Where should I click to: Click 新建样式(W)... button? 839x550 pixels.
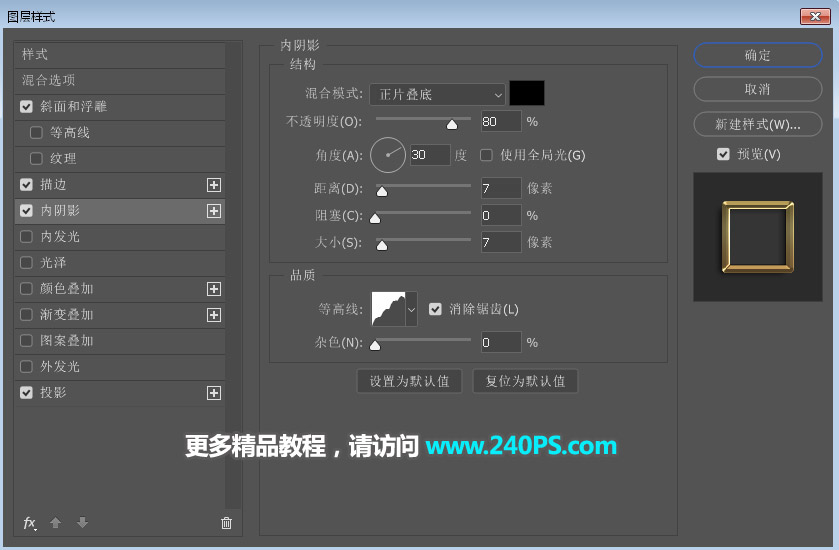[x=758, y=124]
